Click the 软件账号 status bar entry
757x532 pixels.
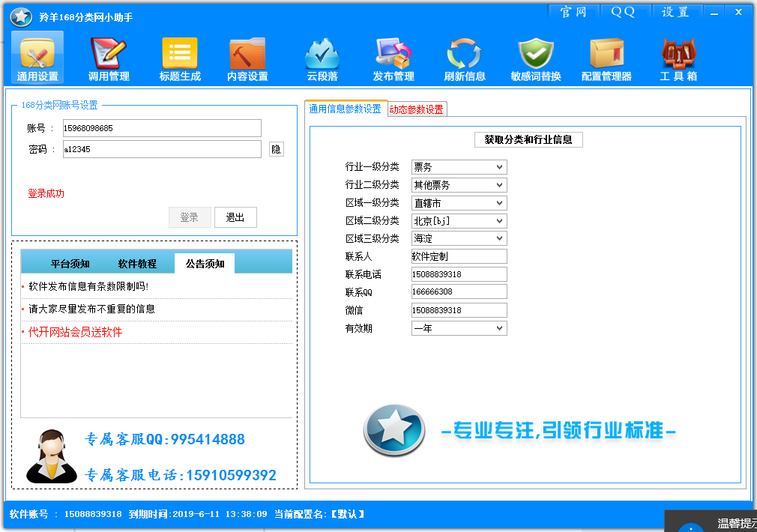tap(66, 514)
